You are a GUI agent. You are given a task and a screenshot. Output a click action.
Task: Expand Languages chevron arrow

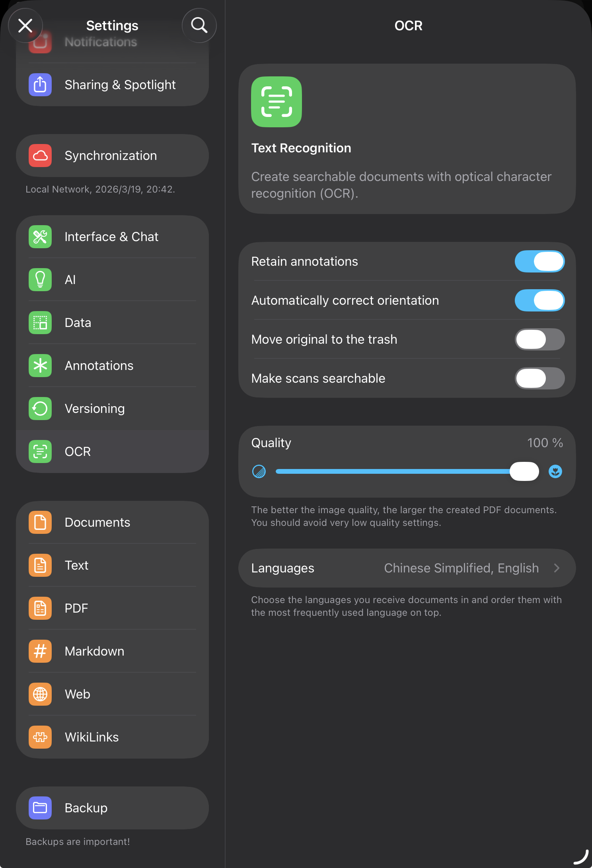pyautogui.click(x=557, y=568)
